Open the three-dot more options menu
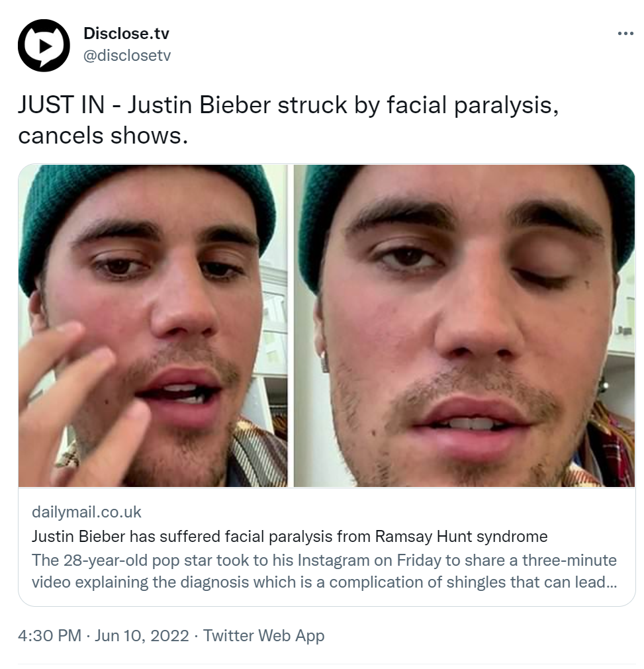The height and width of the screenshot is (669, 644). coord(625,34)
